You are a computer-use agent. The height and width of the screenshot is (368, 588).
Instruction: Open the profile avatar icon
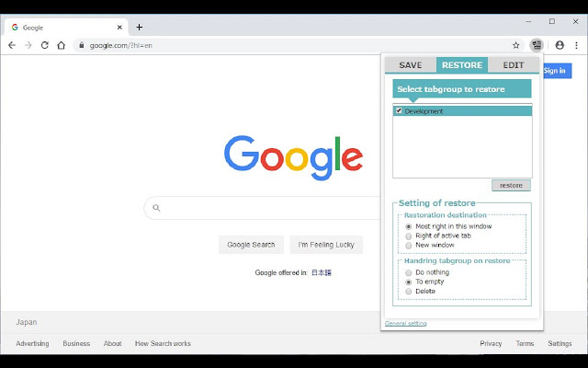[x=560, y=45]
